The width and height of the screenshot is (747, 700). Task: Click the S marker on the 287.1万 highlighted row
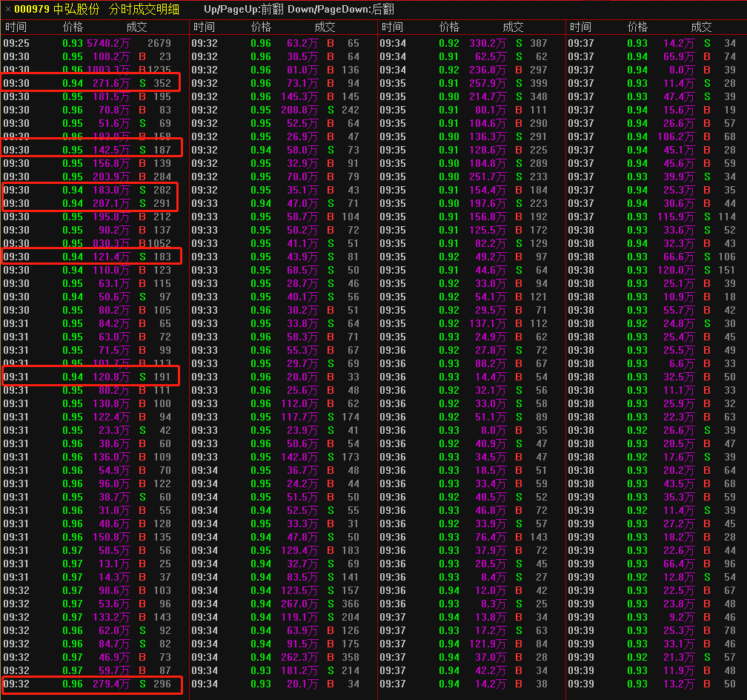(142, 204)
